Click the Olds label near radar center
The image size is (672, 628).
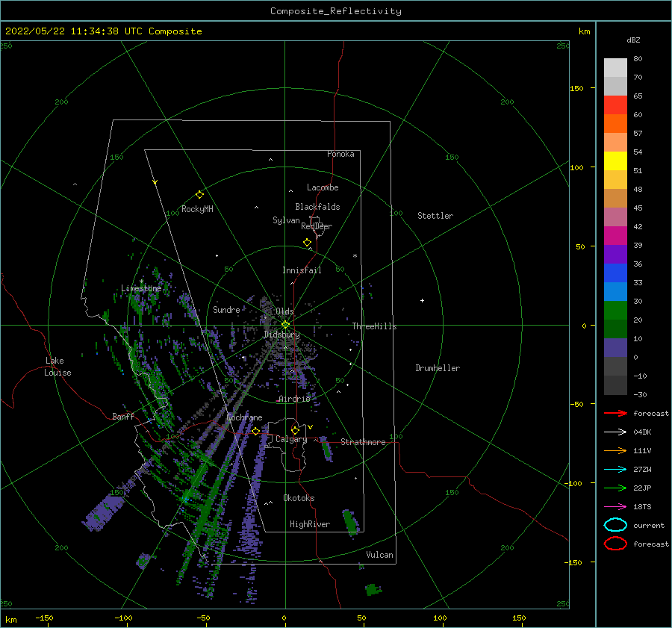coord(284,311)
